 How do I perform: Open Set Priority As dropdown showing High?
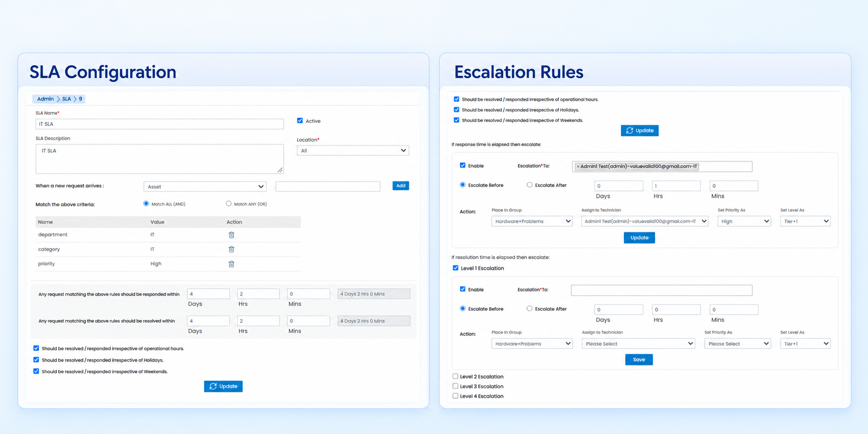[x=744, y=221]
